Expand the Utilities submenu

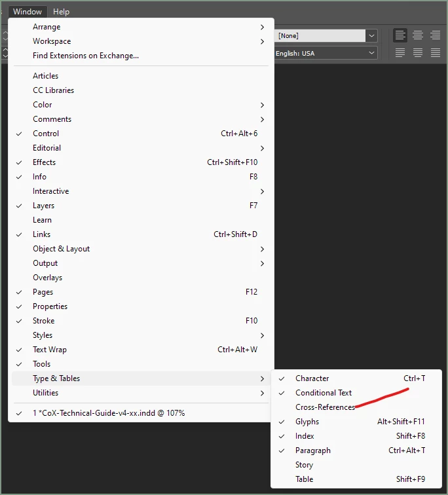[141, 393]
